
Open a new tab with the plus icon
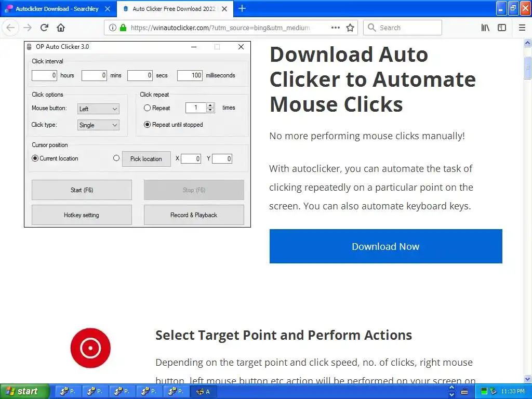pyautogui.click(x=242, y=8)
